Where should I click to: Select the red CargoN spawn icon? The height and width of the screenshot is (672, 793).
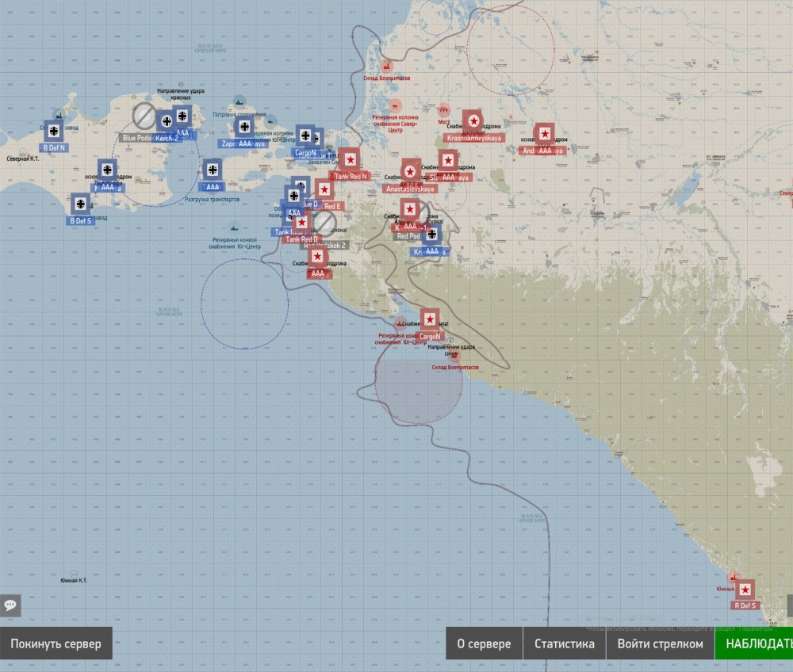(x=430, y=319)
